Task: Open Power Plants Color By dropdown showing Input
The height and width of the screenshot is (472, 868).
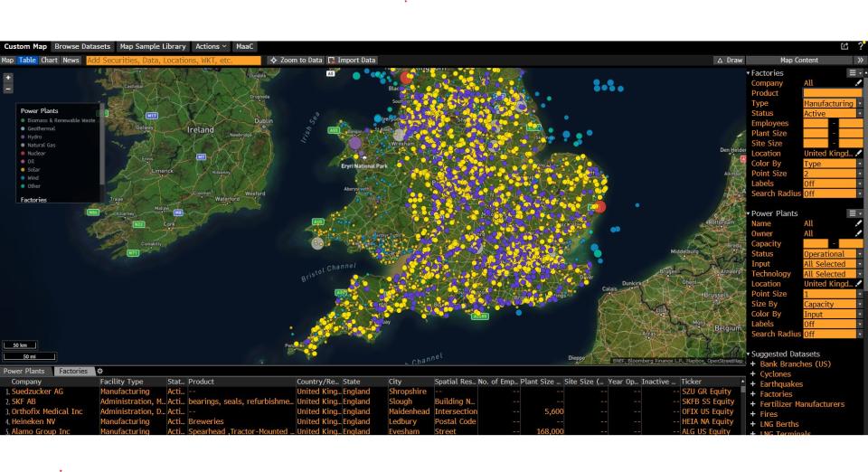Action: pyautogui.click(x=833, y=315)
